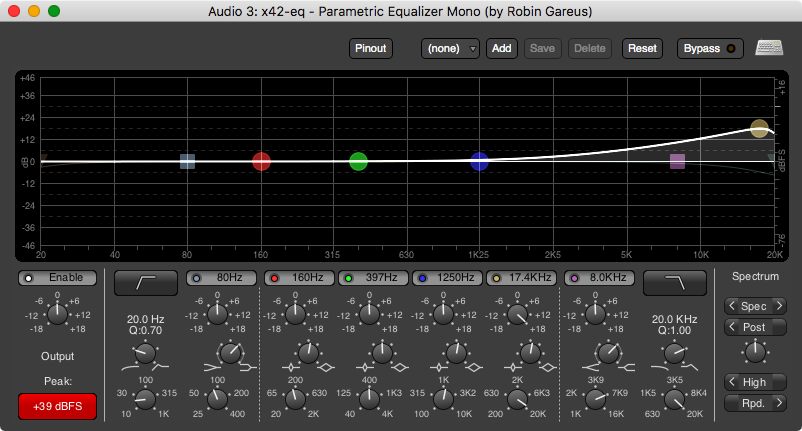The height and width of the screenshot is (431, 802).
Task: Click the Output gain knob
Action: click(x=57, y=314)
